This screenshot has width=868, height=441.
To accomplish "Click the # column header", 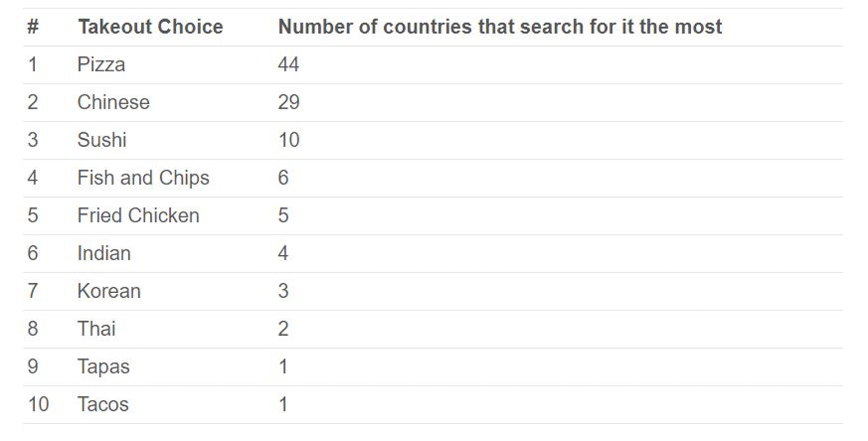I will [33, 27].
